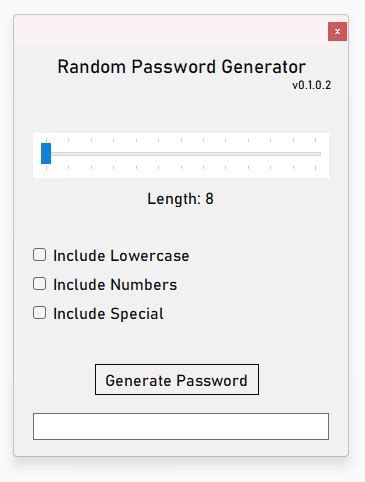Select the v0.1.0.2 version label

coord(312,85)
